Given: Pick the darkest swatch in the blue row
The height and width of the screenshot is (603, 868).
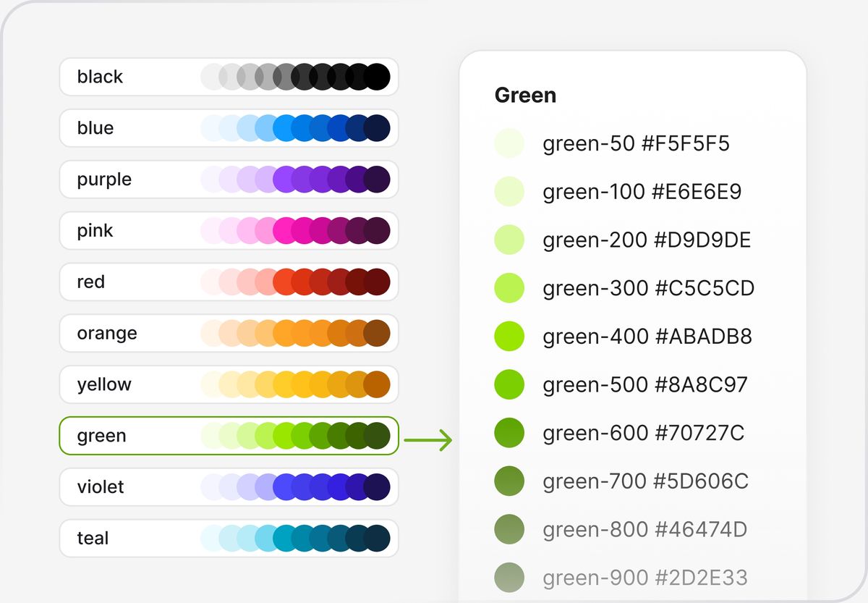Looking at the screenshot, I should [377, 128].
